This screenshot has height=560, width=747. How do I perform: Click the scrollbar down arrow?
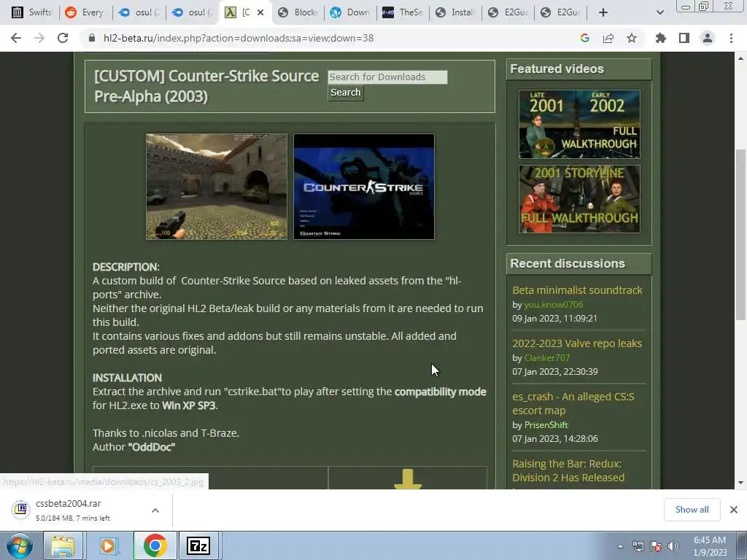740,483
